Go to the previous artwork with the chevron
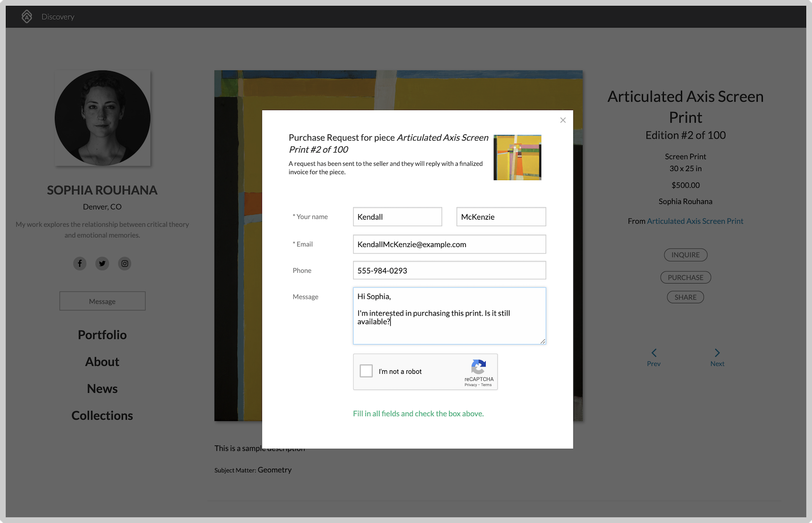Screen dimensions: 812x523 (654, 354)
